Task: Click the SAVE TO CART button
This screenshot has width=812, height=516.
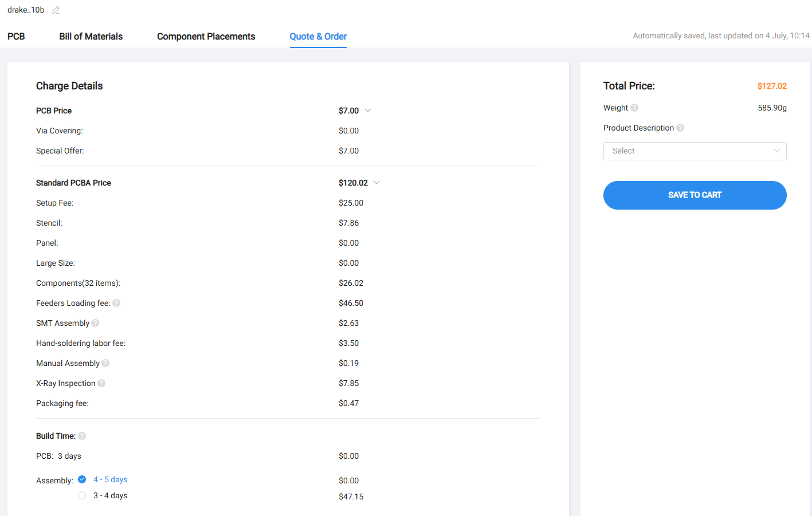Action: [x=695, y=195]
